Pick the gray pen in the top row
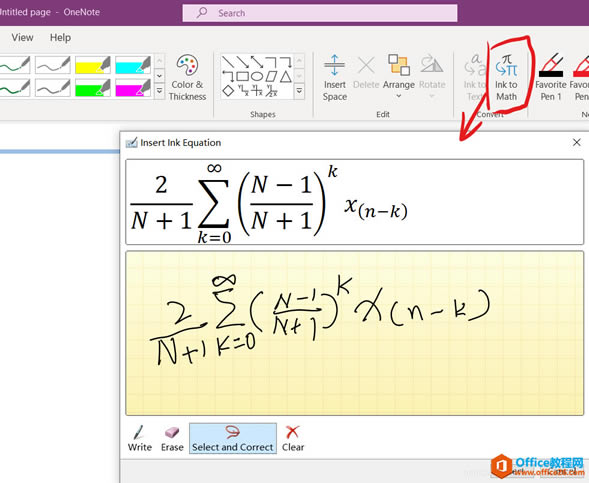Screen dimensions: 589x483 [x=53, y=65]
